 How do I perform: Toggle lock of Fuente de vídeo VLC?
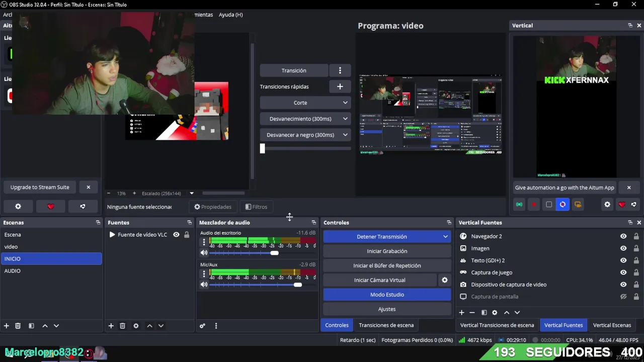pos(187,235)
